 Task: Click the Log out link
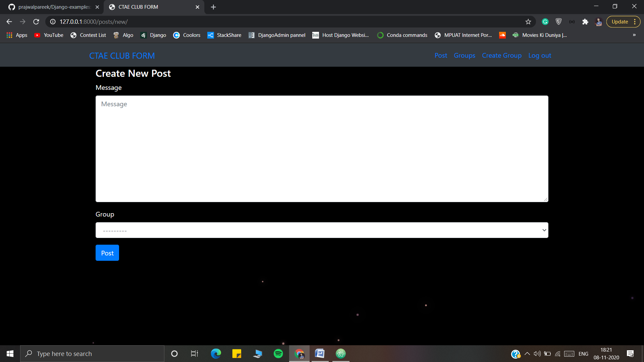pos(539,56)
